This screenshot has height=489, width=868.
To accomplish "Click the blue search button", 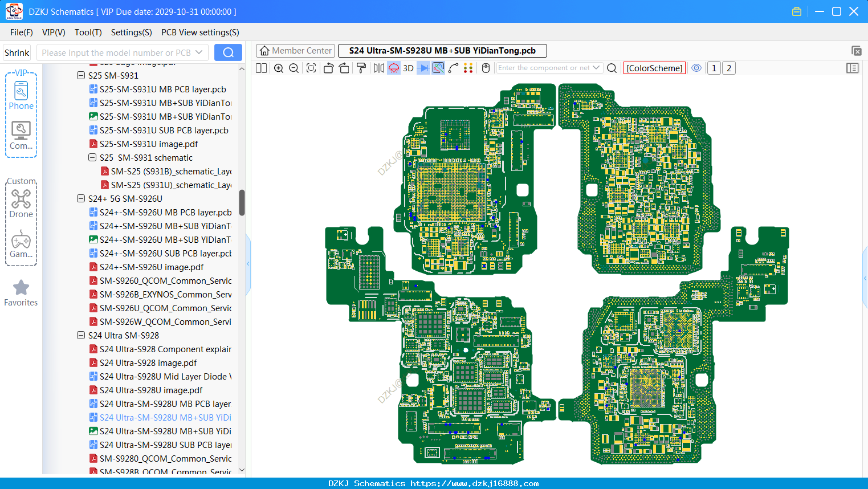I will click(x=228, y=52).
